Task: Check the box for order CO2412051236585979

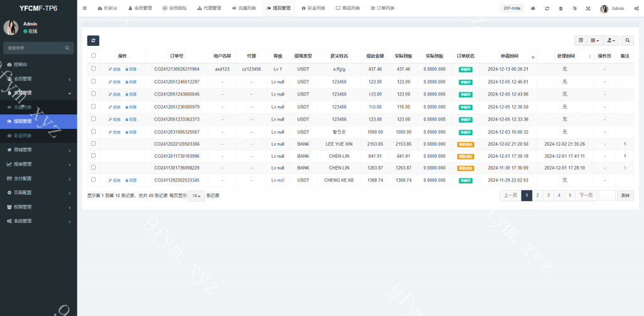Action: click(x=93, y=106)
